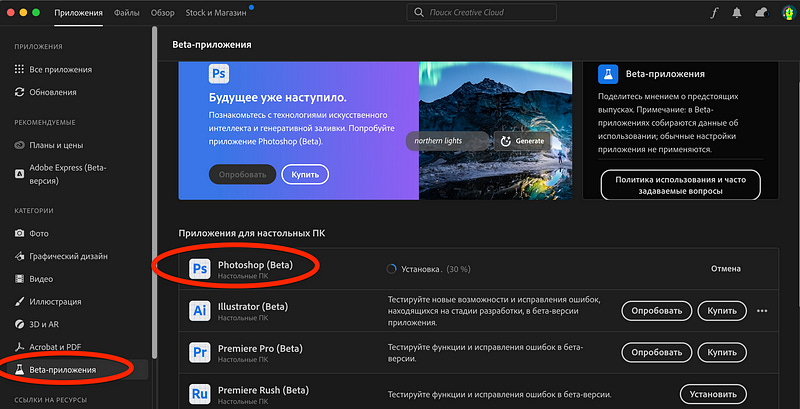Click the Будущее уже наступило headline
Image resolution: width=800 pixels, height=409 pixels.
point(278,97)
